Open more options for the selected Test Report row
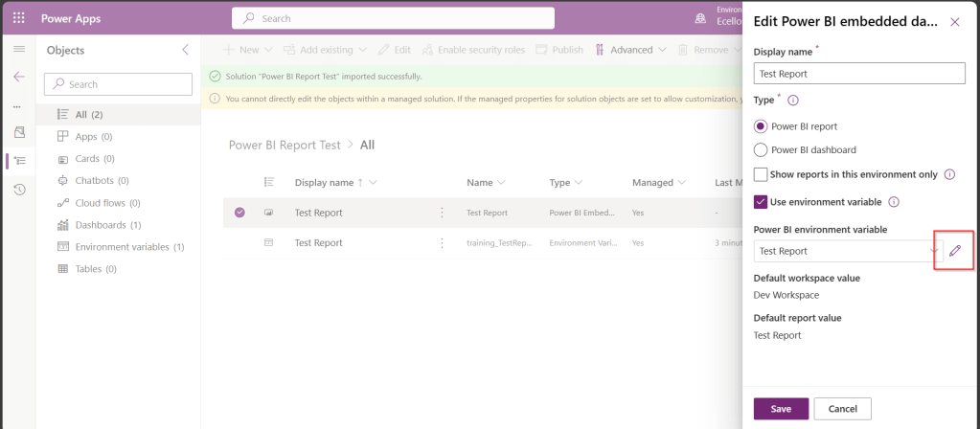This screenshot has width=980, height=429. (x=442, y=213)
